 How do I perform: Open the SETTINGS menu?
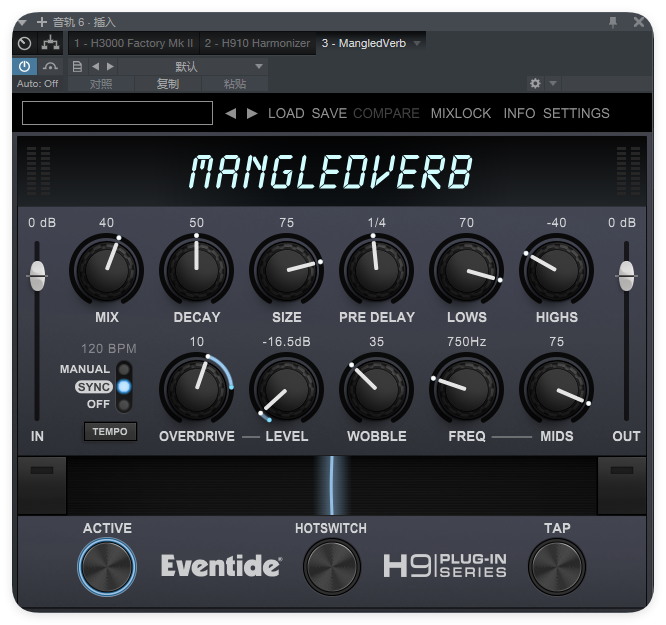[576, 113]
